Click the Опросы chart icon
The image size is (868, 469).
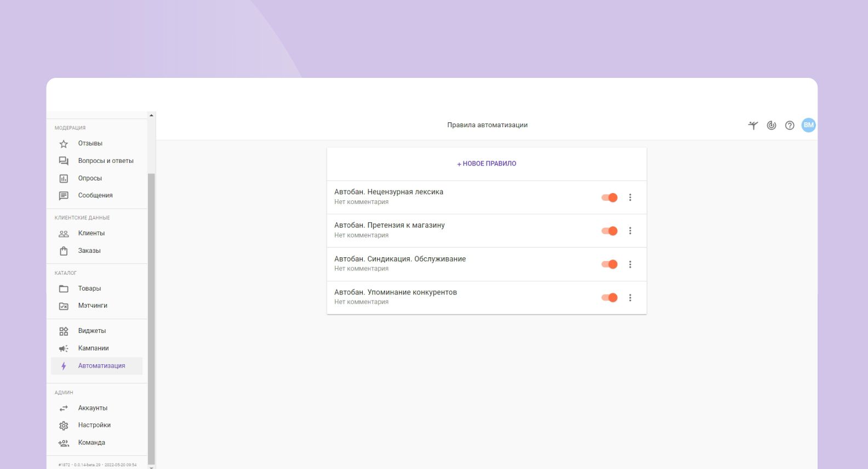[x=64, y=178]
